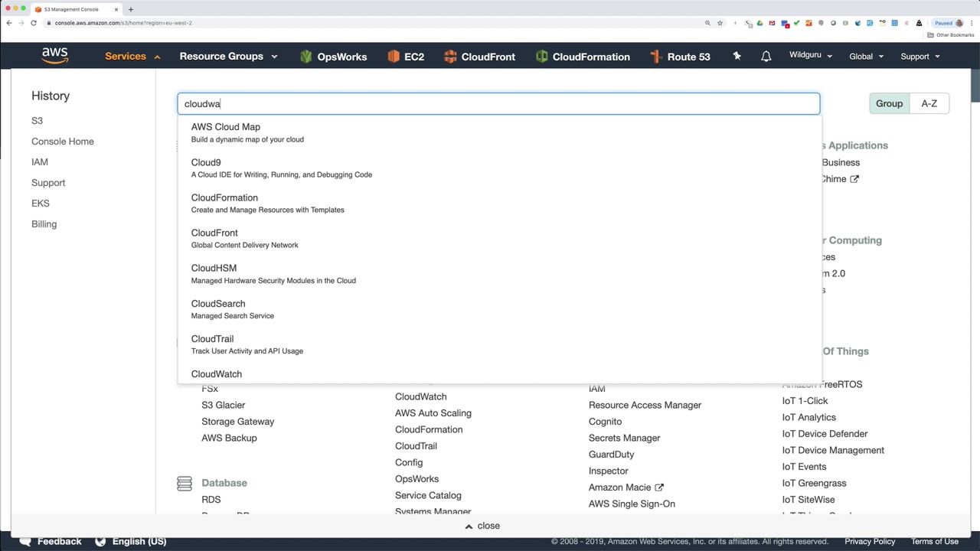Click the Database section icon
Screen dimensions: 980x551
[185, 483]
